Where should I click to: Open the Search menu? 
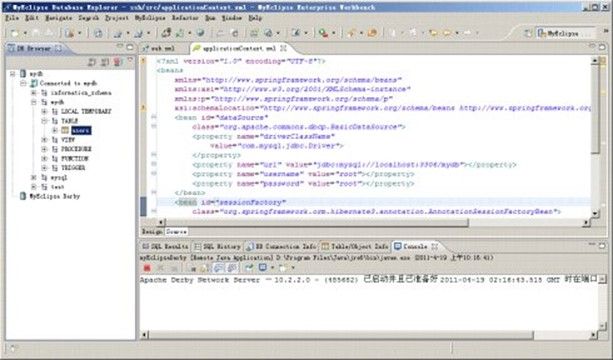pos(89,18)
